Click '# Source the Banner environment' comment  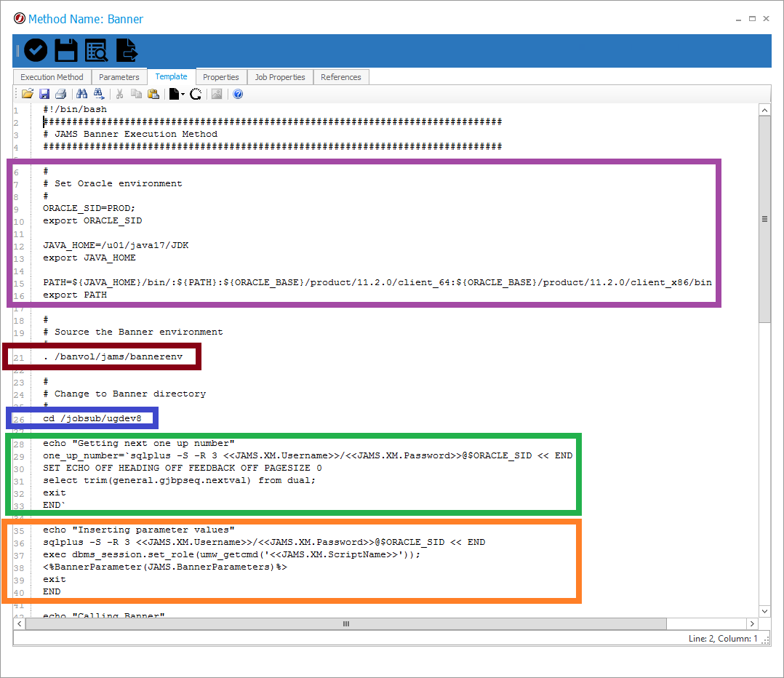133,332
